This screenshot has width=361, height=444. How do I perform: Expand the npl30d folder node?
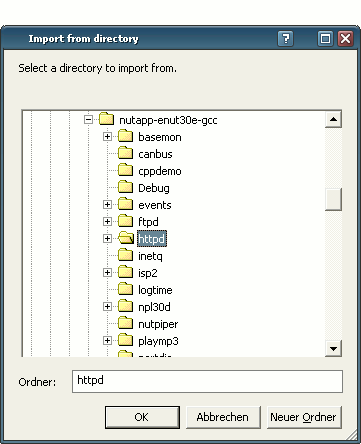[x=107, y=306]
